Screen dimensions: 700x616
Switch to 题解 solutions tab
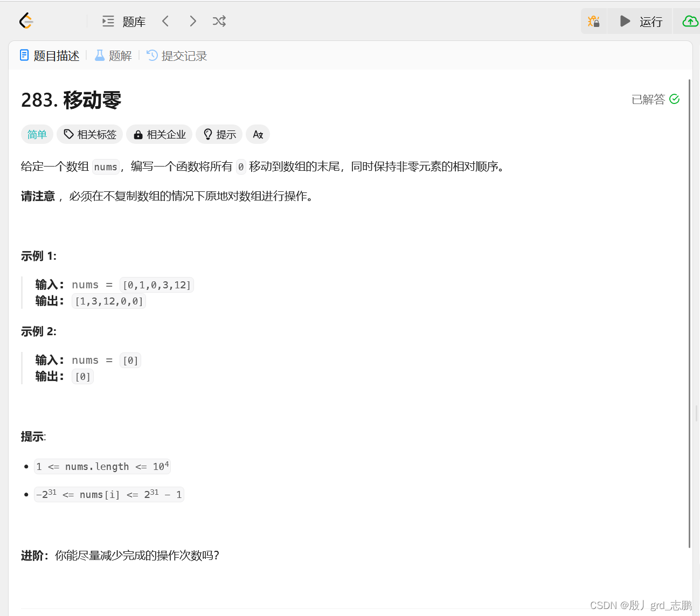point(113,56)
